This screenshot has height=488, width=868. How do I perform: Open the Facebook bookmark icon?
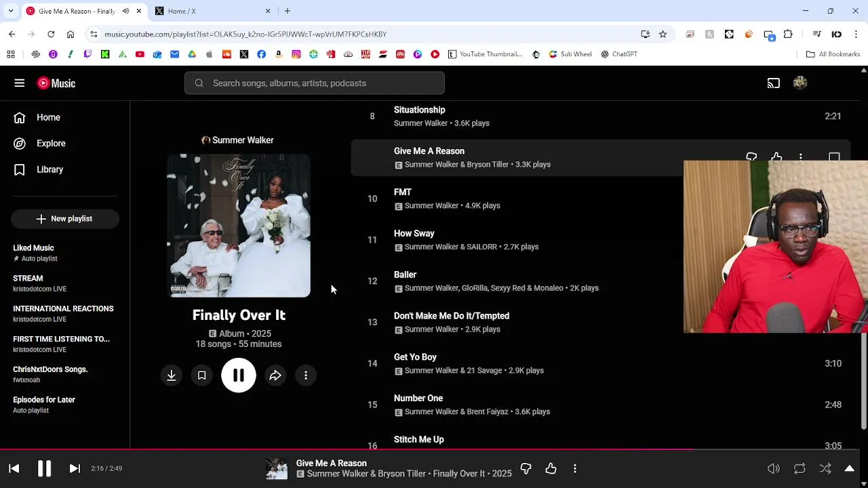pos(261,54)
